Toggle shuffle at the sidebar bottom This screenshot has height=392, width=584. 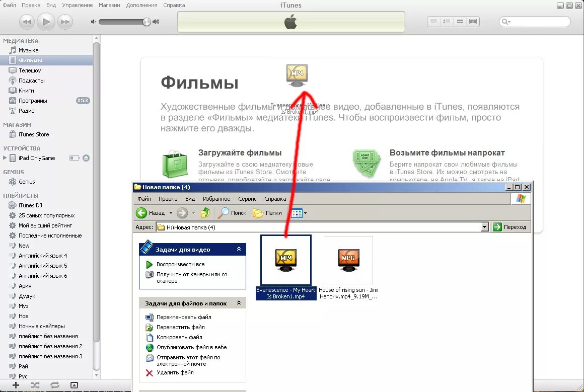35,385
